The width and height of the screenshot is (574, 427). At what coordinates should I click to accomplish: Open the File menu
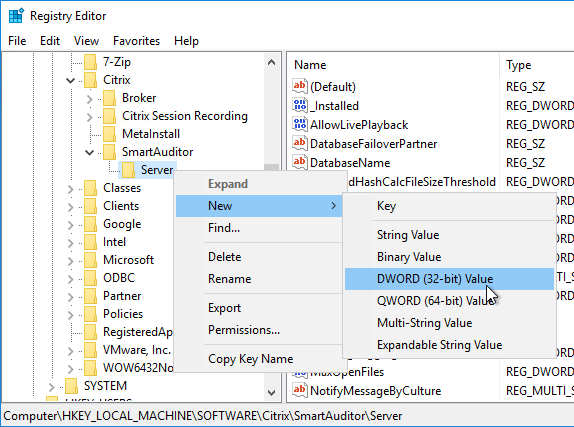coord(17,41)
